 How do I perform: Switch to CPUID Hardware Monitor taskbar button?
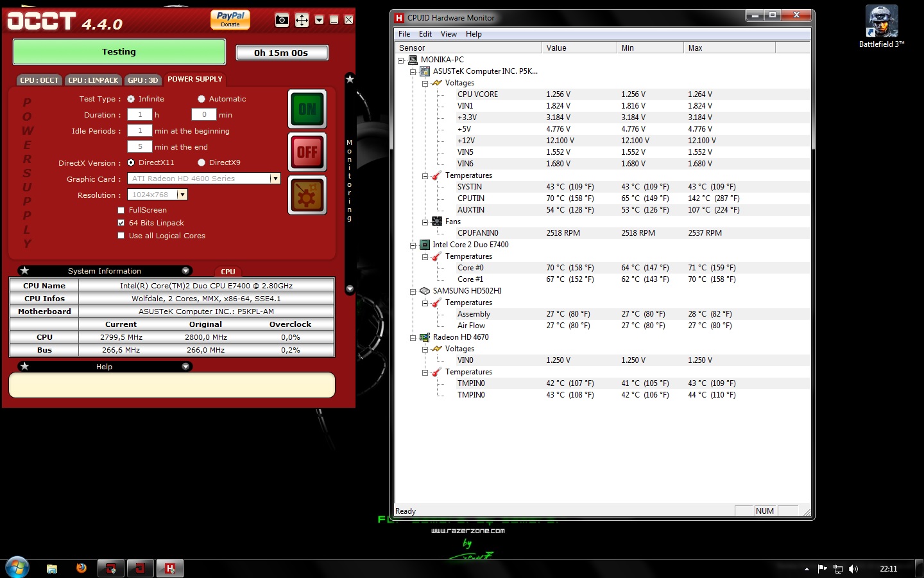pyautogui.click(x=170, y=568)
